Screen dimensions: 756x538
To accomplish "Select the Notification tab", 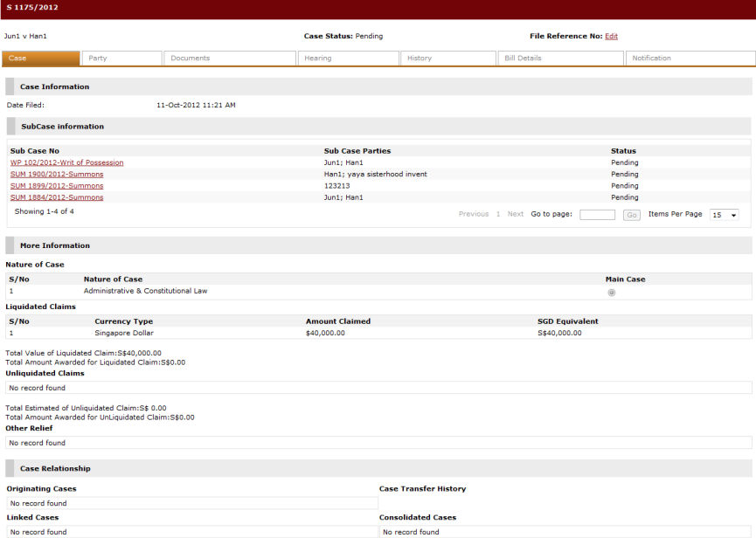I will [690, 59].
